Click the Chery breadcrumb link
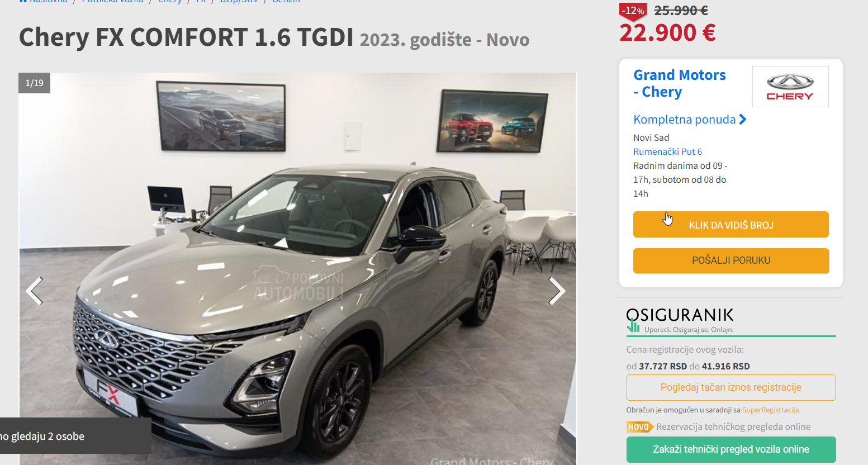Viewport: 868px width, 465px height. click(x=170, y=2)
